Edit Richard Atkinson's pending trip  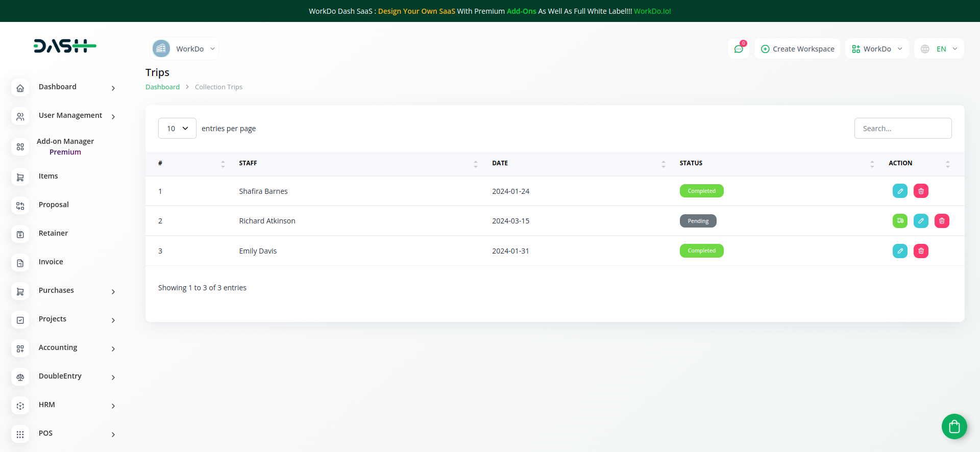(x=921, y=221)
